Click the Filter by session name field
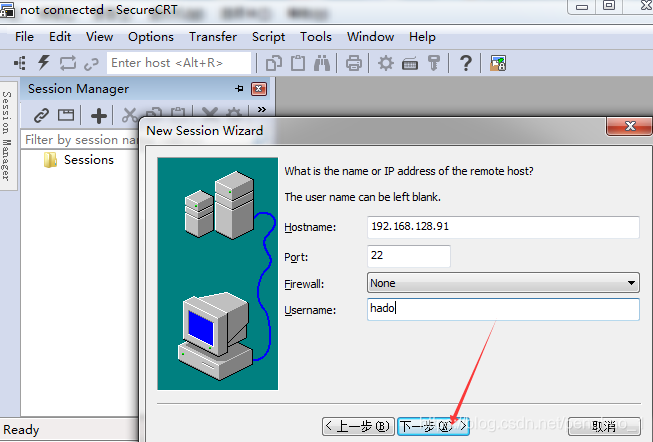This screenshot has height=442, width=653. tap(81, 140)
